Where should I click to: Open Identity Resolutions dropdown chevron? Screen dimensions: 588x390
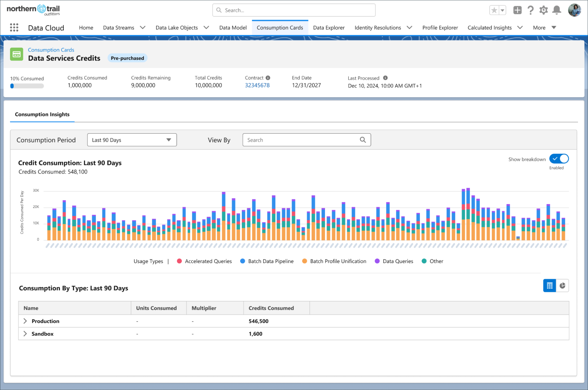[409, 28]
